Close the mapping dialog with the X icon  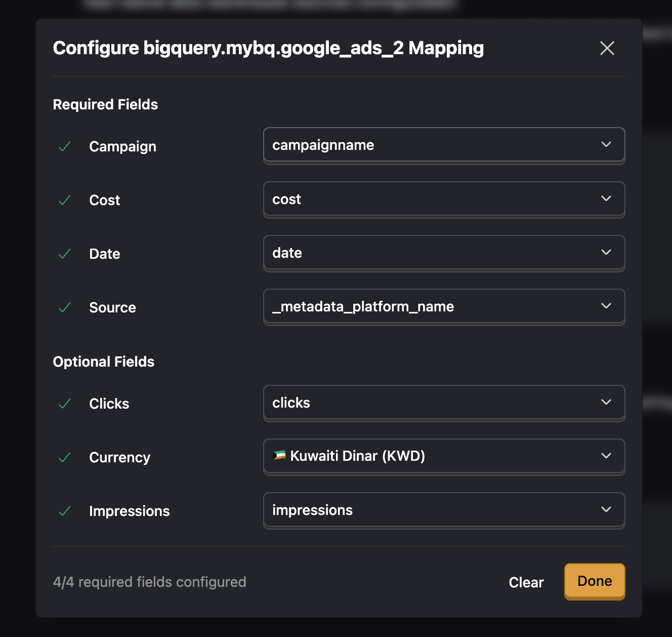tap(607, 48)
